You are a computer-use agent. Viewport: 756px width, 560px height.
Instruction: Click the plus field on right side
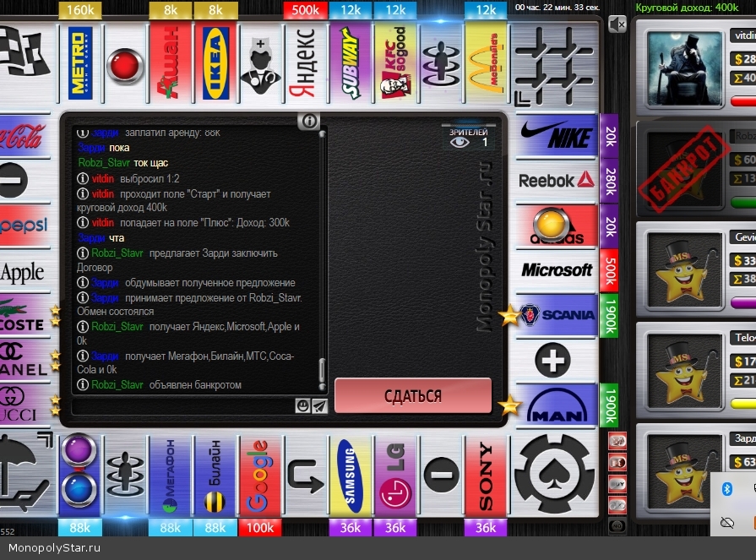point(553,360)
